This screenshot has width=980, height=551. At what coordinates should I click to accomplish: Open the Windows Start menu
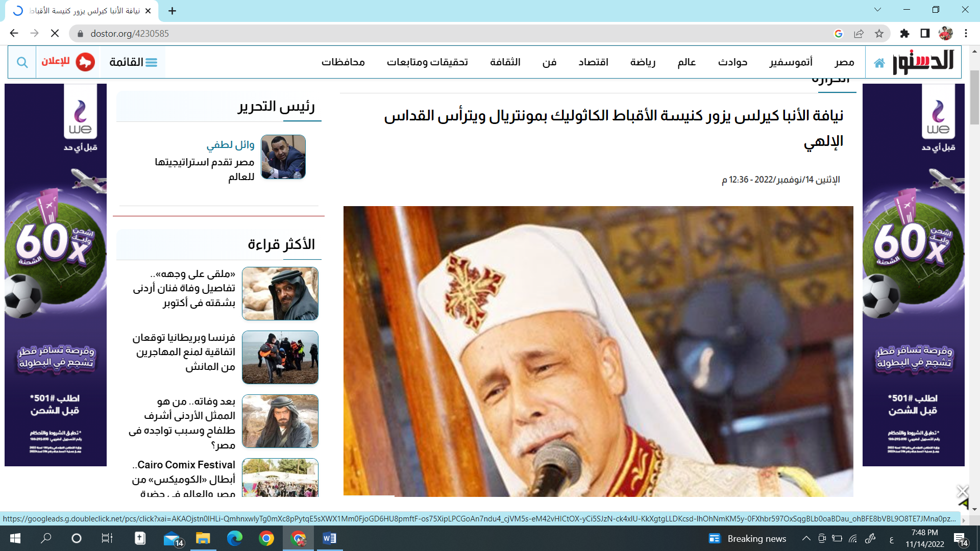[15, 538]
